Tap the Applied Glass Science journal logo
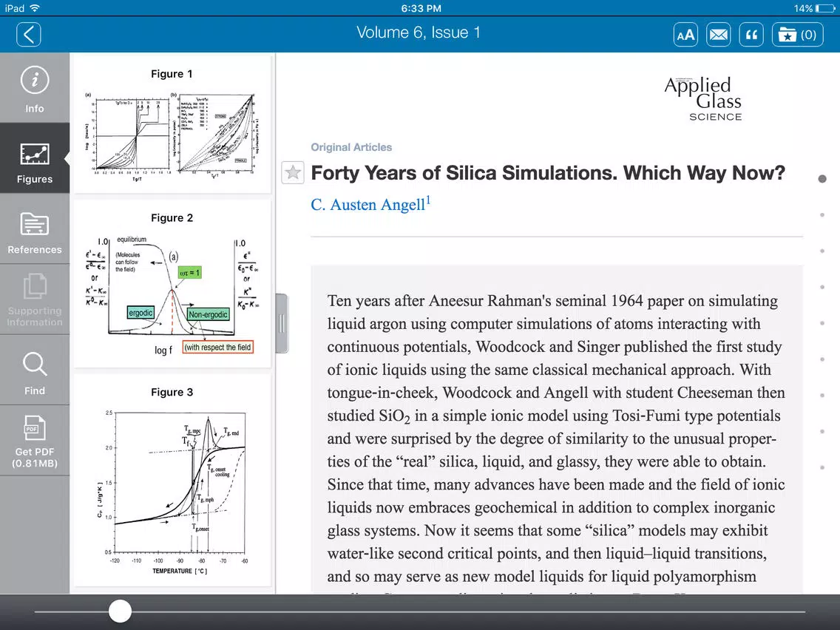The image size is (840, 630). click(703, 99)
